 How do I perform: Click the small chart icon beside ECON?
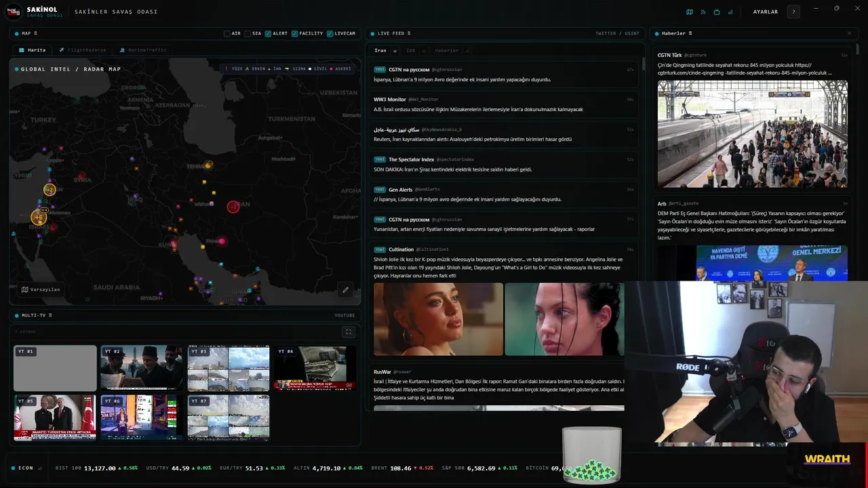(x=40, y=468)
